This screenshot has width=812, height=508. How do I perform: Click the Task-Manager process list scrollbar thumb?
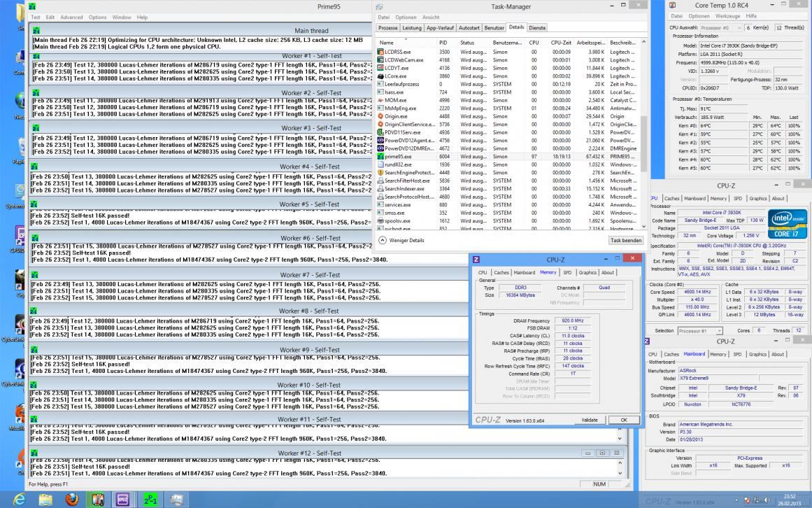643,143
